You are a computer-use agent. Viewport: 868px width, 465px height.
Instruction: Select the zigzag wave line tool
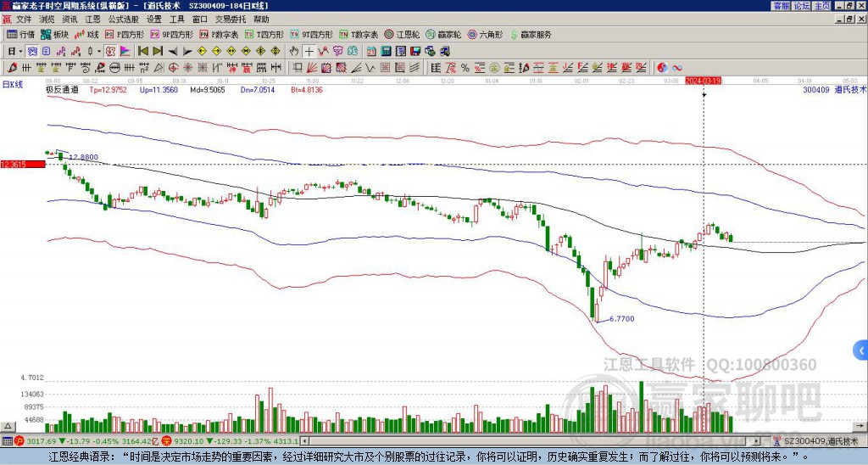coord(371,68)
